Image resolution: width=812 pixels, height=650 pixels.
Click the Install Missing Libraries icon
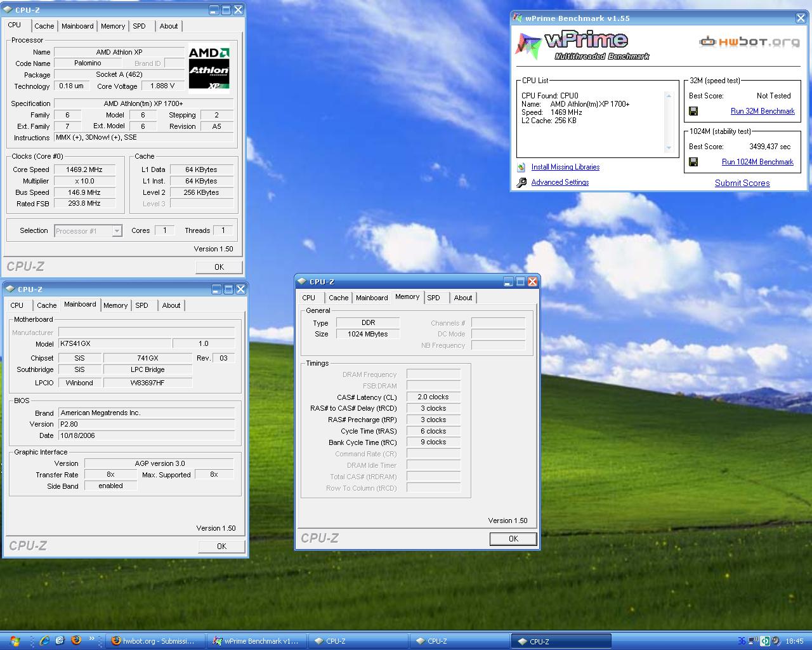tap(521, 168)
